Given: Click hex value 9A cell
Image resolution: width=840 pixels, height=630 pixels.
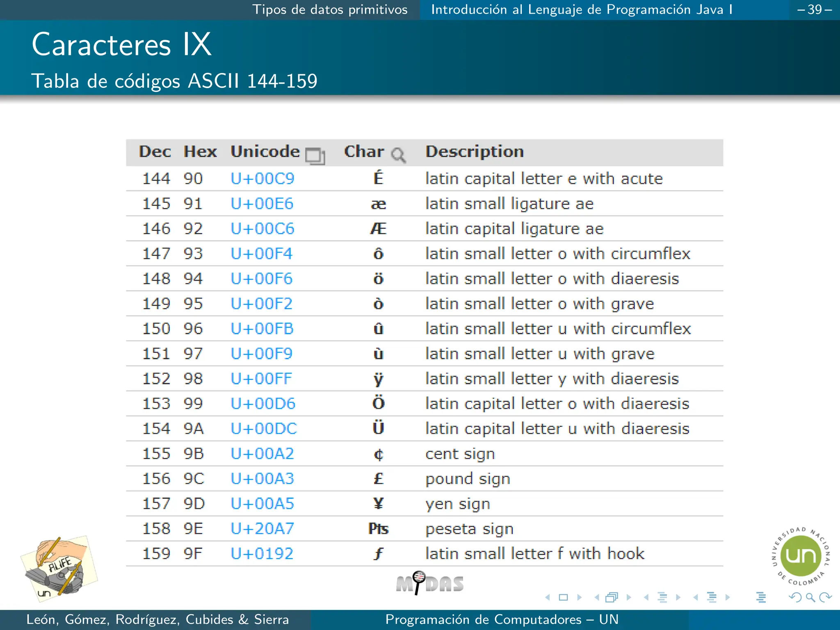Looking at the screenshot, I should point(194,429).
